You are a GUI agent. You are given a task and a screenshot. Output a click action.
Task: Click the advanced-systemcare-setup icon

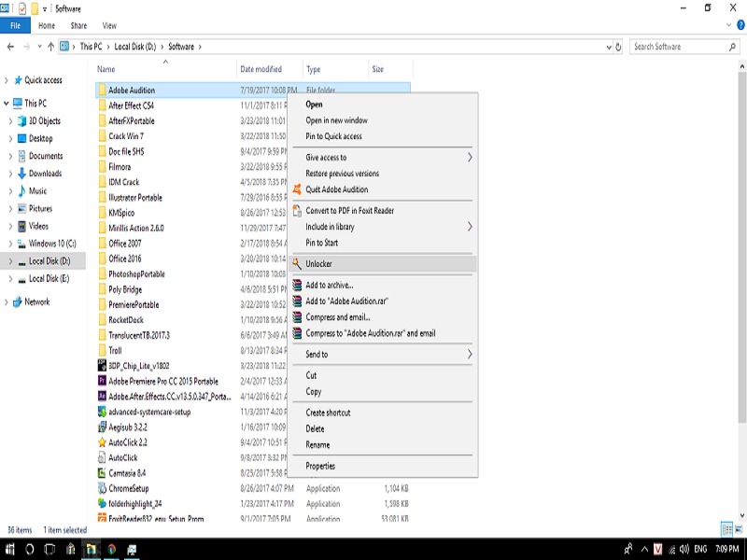click(102, 412)
